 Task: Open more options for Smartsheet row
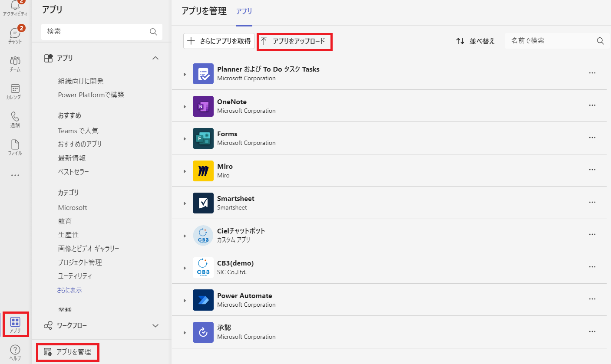click(592, 202)
